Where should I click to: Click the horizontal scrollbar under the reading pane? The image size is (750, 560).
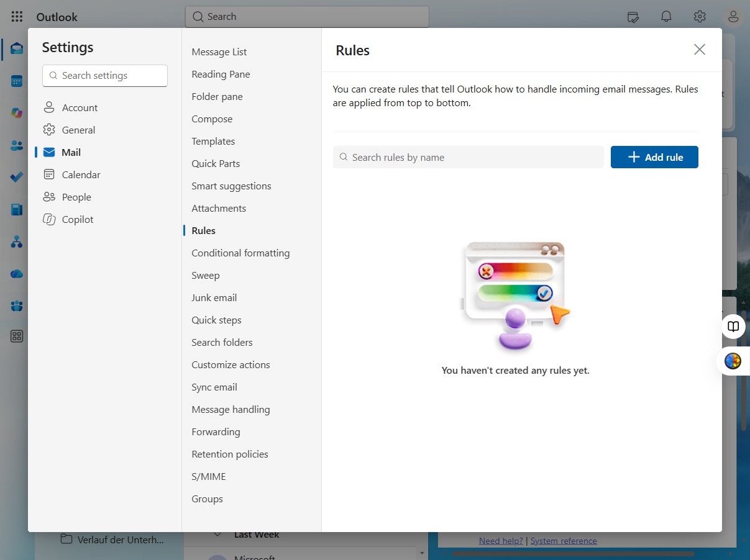coord(572,554)
